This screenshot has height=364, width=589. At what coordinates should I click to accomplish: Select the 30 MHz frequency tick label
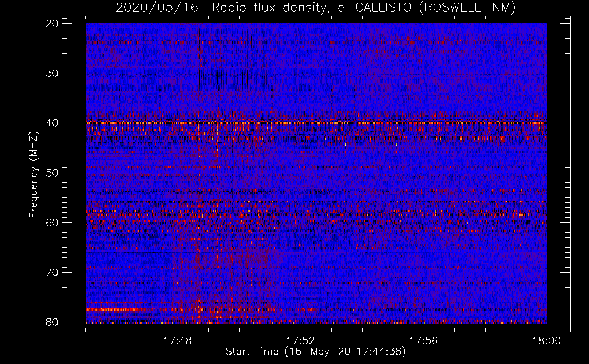[x=52, y=73]
